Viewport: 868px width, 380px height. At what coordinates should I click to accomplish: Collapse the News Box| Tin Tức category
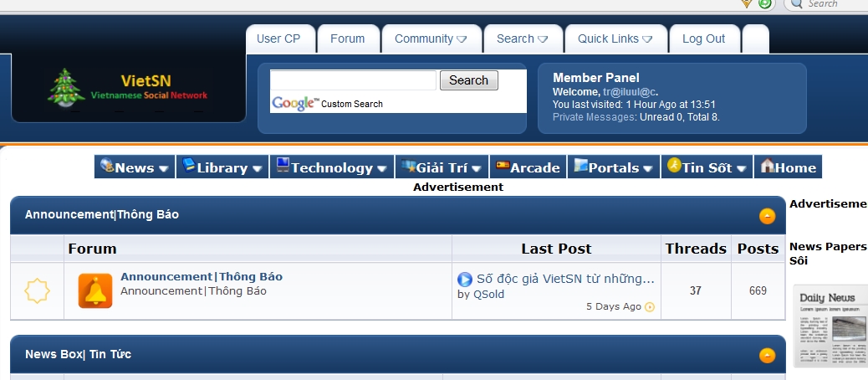[767, 356]
